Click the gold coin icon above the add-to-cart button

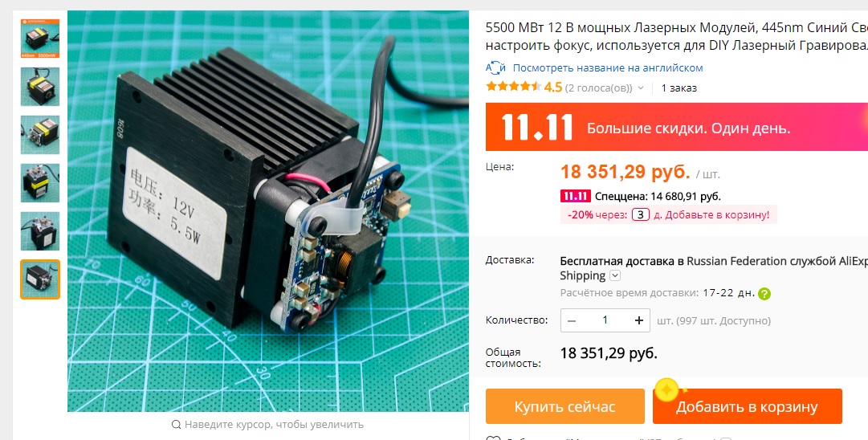(x=667, y=389)
